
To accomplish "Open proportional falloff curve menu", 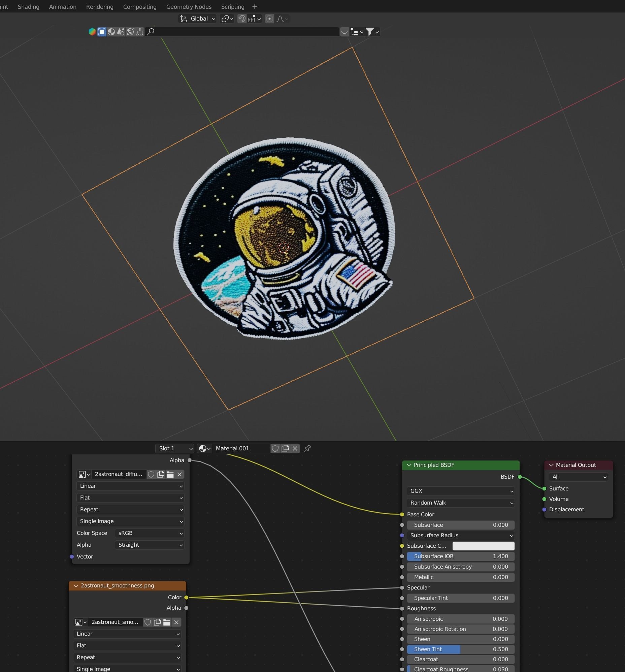I will tap(282, 19).
